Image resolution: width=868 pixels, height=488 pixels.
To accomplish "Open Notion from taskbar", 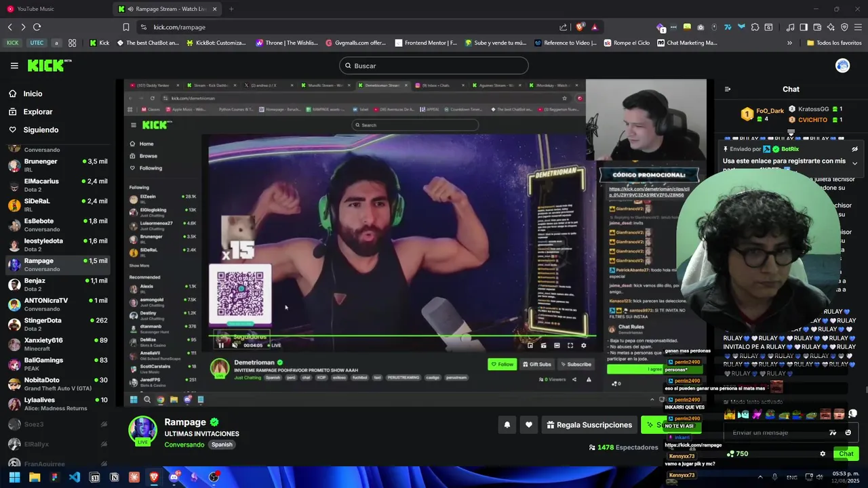I will [x=114, y=477].
